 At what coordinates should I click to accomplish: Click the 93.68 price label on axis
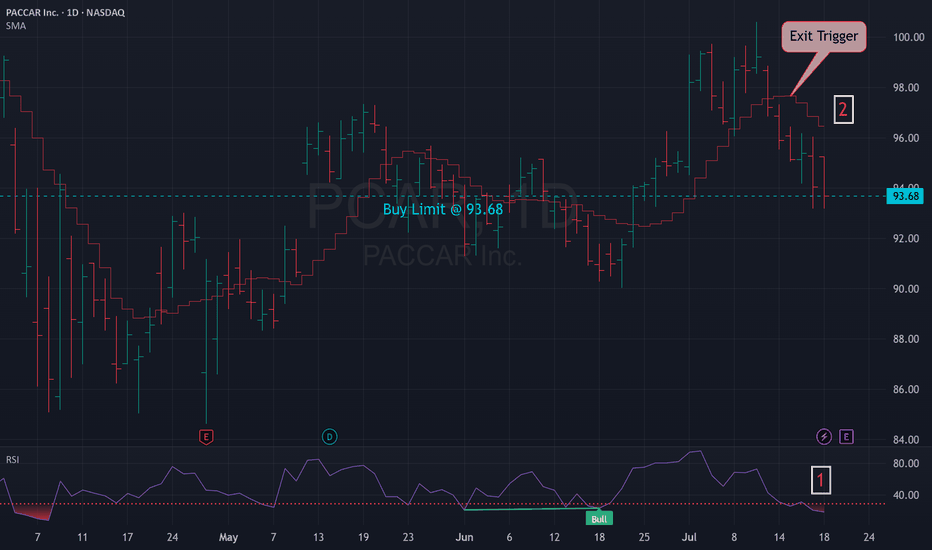tap(905, 196)
